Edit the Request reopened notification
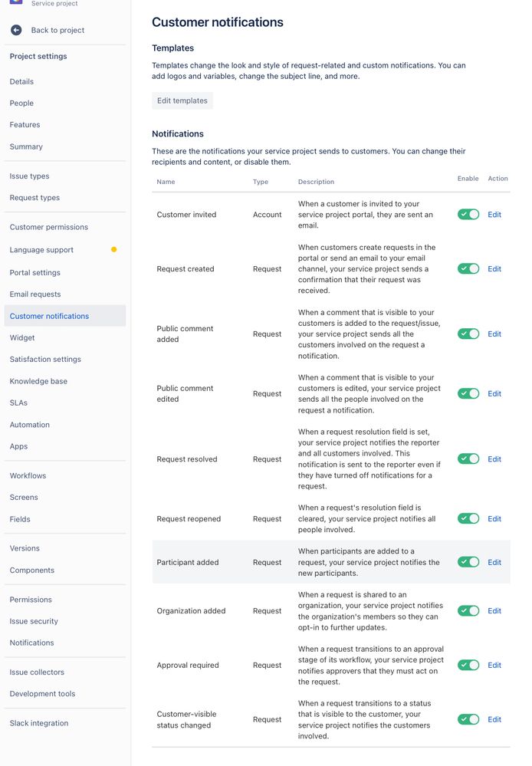This screenshot has height=766, width=532. point(494,519)
